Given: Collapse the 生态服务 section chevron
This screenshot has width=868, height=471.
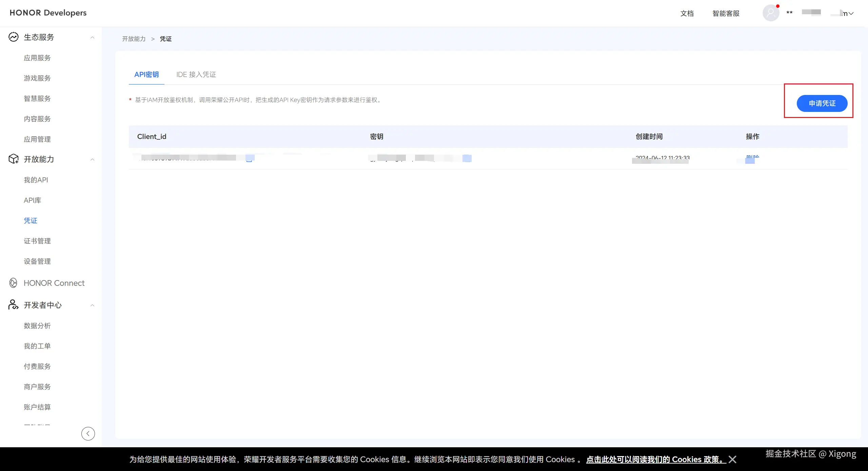Looking at the screenshot, I should pyautogui.click(x=92, y=37).
